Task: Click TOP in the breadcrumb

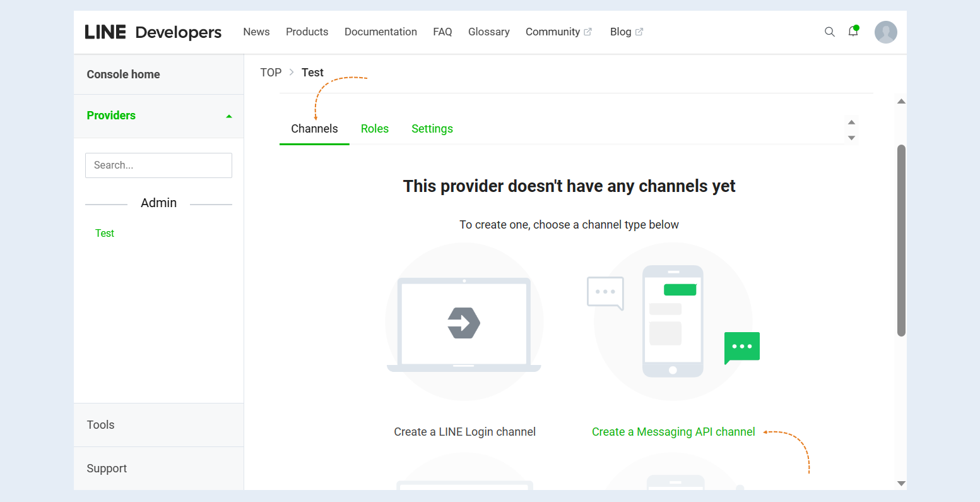Action: [271, 73]
